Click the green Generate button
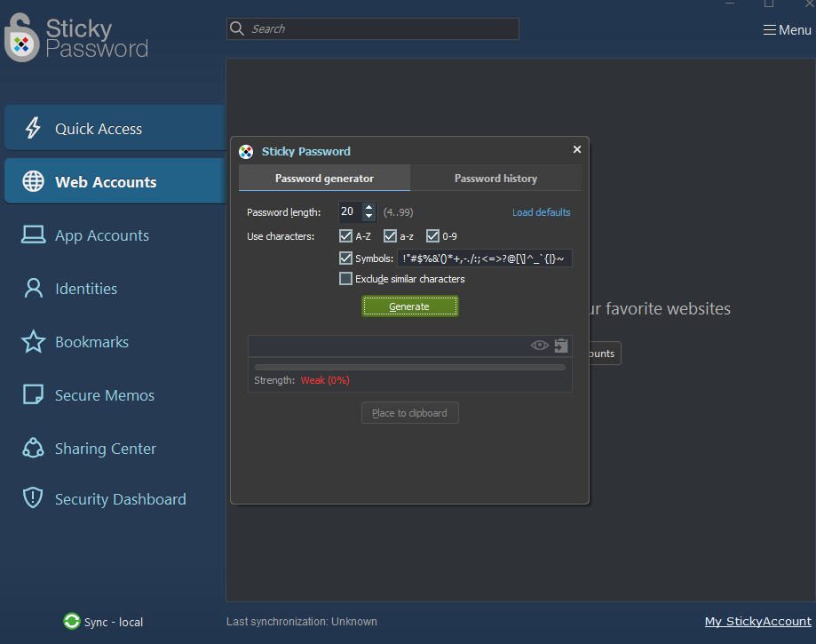This screenshot has height=644, width=816. 410,306
